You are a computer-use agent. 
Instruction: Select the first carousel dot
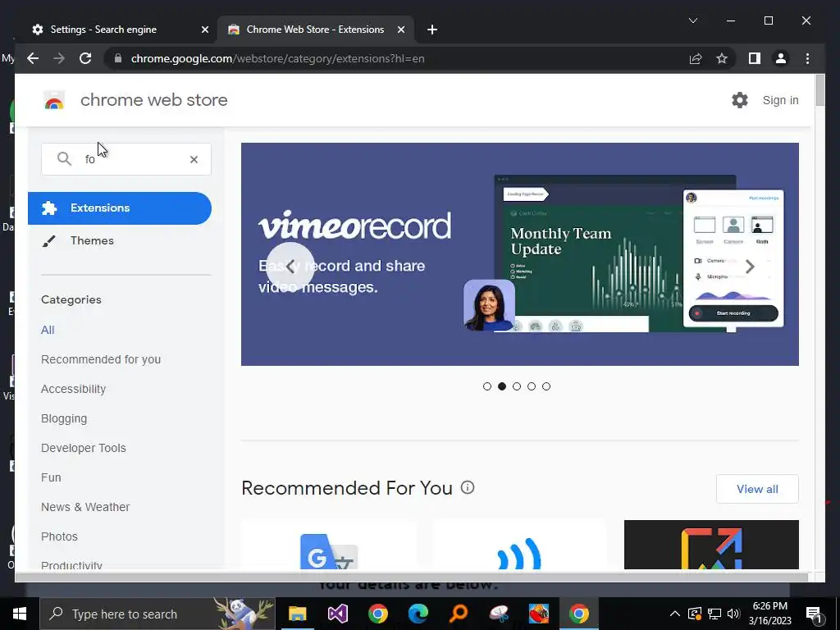pyautogui.click(x=487, y=386)
